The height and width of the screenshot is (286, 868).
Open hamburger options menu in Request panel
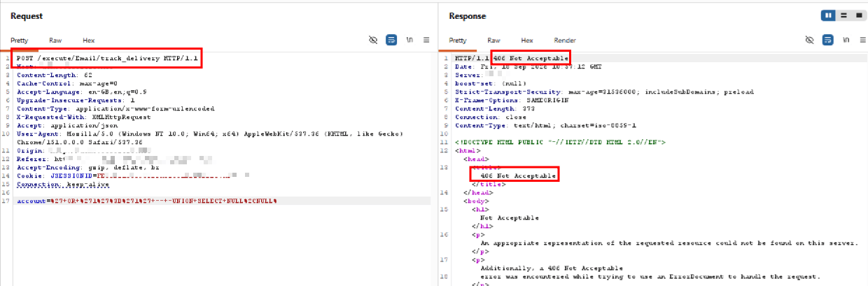[426, 40]
